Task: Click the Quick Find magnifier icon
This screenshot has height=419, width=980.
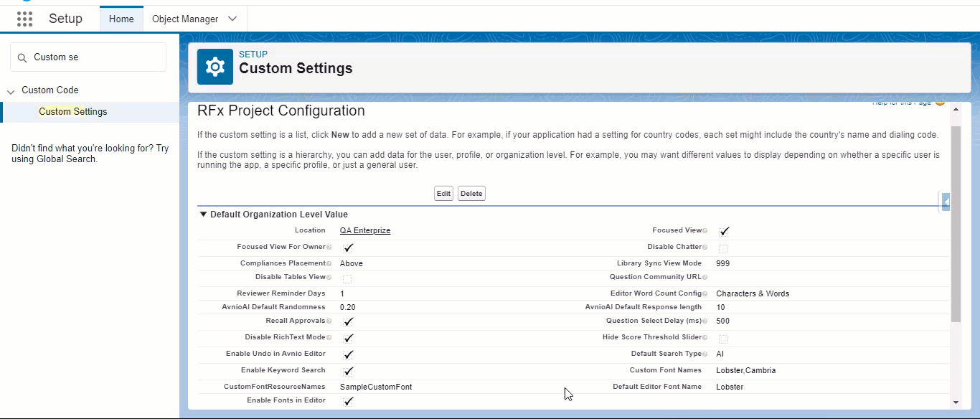Action: click(x=22, y=57)
